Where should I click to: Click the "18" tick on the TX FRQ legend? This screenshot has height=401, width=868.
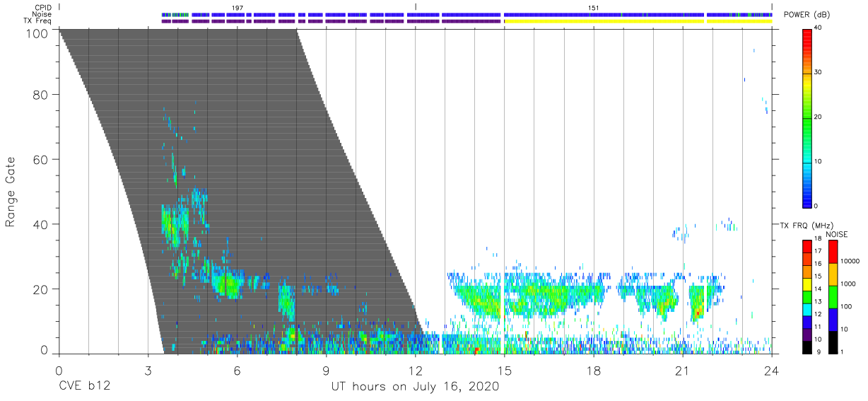tap(817, 239)
